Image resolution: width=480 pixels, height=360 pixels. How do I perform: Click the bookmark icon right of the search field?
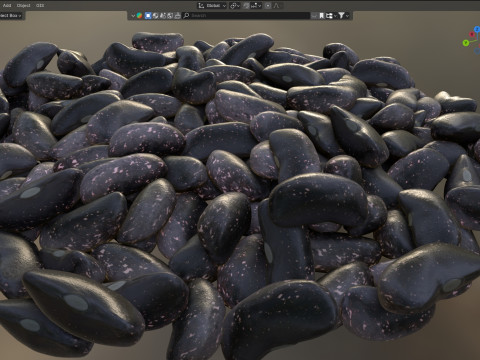click(x=321, y=16)
